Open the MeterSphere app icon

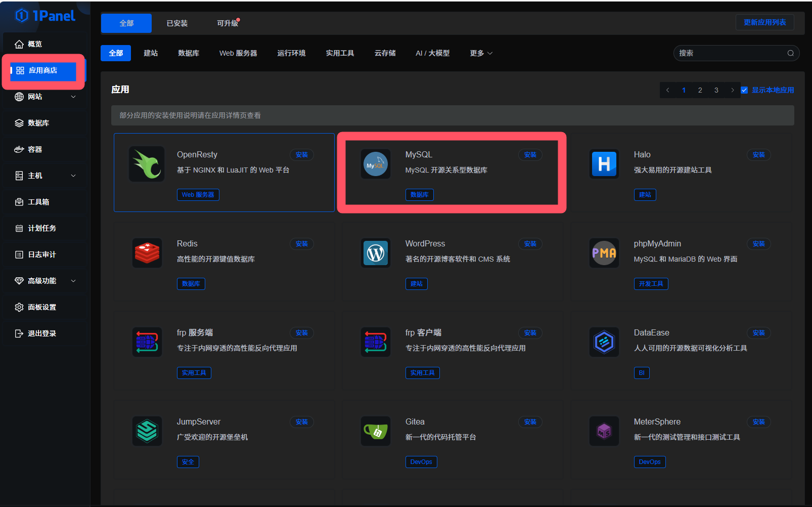click(x=604, y=431)
